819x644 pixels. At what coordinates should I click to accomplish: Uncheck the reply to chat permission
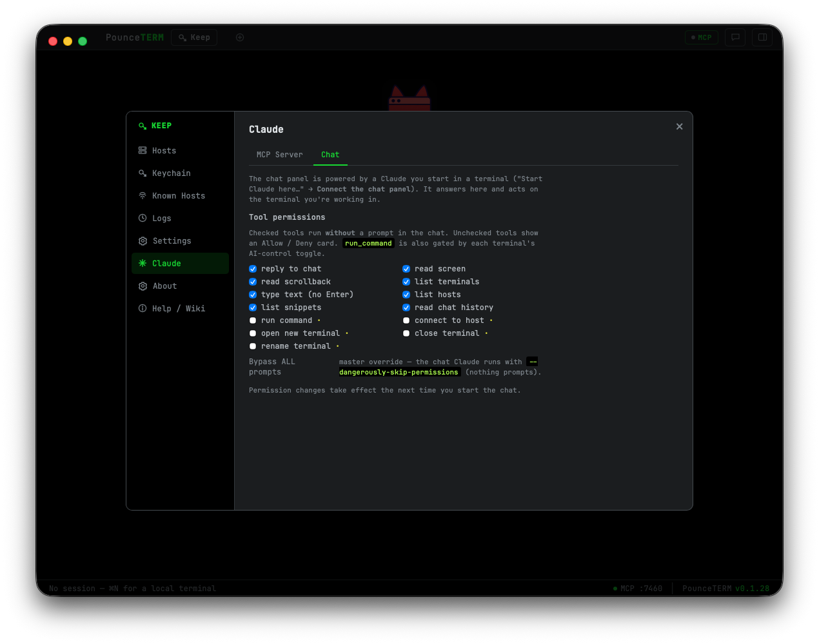click(253, 269)
